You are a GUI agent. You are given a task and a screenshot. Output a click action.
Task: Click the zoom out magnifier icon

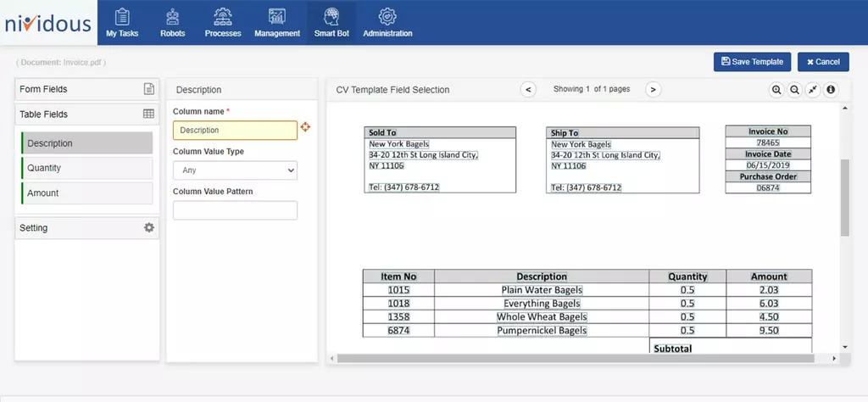(x=794, y=90)
